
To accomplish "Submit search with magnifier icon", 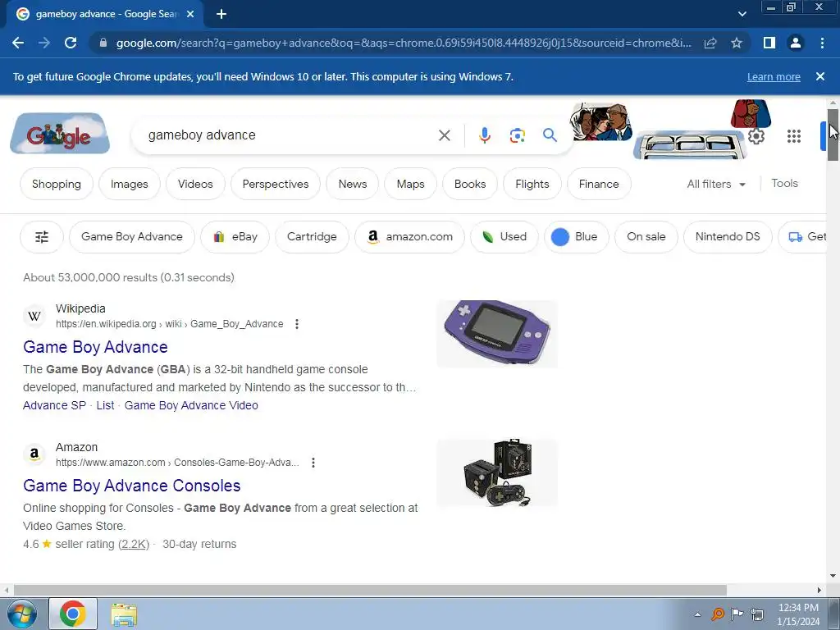I will [550, 135].
